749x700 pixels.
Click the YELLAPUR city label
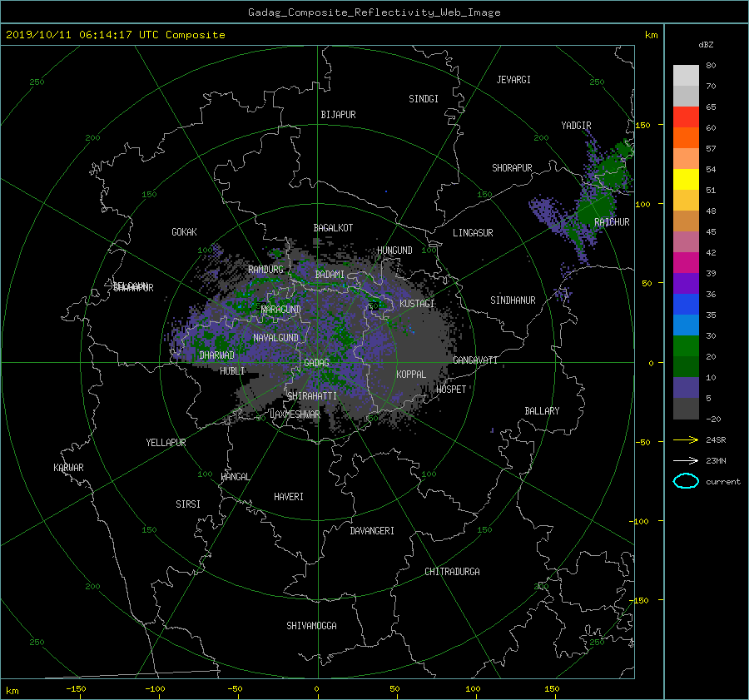[166, 443]
